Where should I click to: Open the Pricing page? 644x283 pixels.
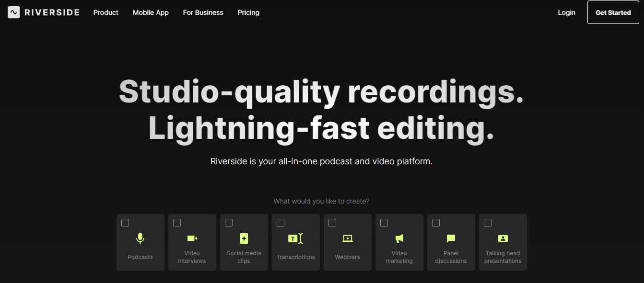pos(248,12)
